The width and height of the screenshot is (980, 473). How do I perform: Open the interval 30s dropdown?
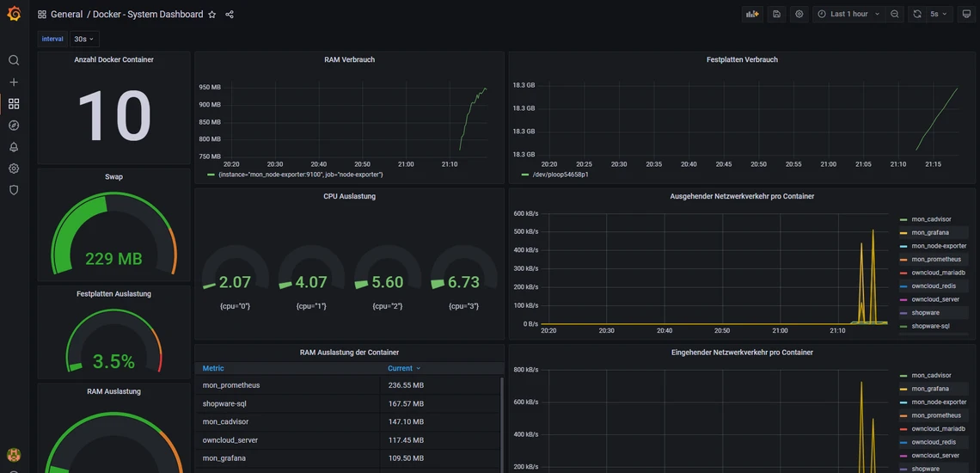[x=84, y=39]
